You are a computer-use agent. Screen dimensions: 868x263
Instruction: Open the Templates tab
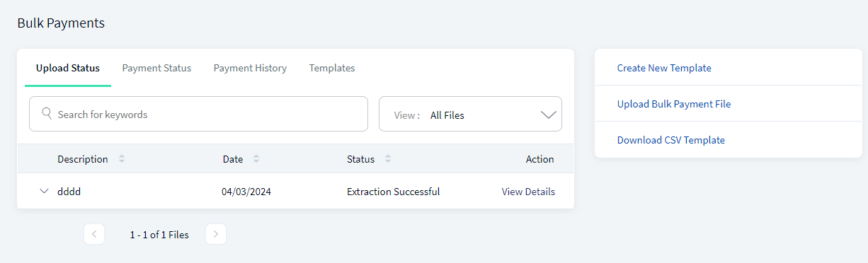[332, 68]
